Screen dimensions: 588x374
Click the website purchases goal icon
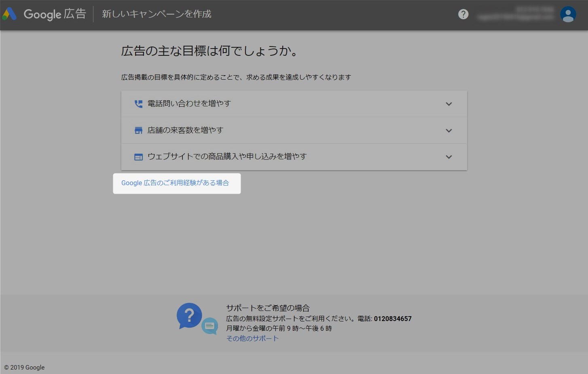[x=138, y=157]
